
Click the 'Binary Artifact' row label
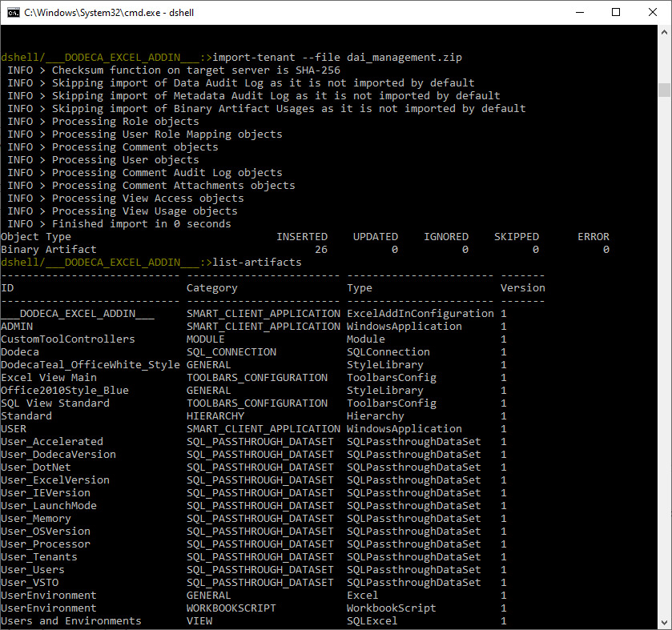[x=49, y=250]
